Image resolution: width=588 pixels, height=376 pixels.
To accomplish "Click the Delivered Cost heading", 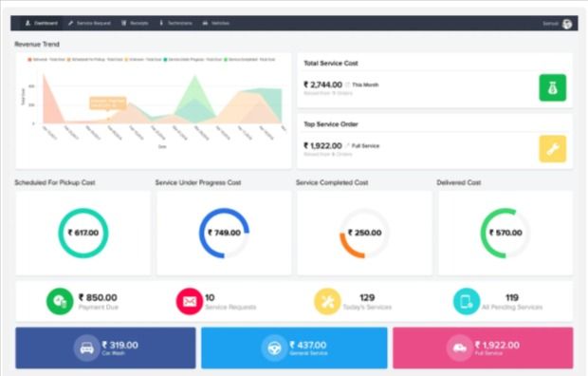I will (459, 182).
